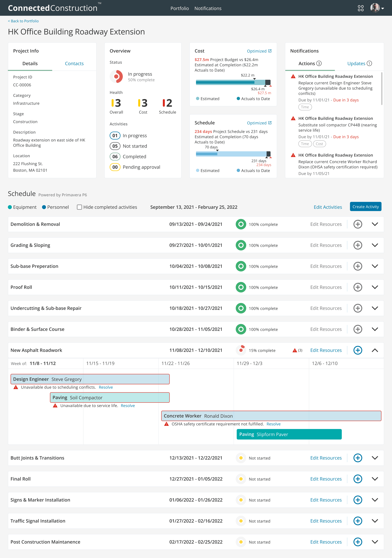Click the Optimized external link icon in Schedule card
This screenshot has width=392, height=558.
tap(270, 123)
